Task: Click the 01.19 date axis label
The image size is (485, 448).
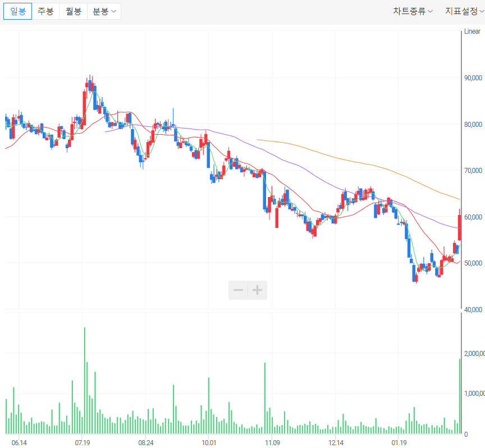Action: coord(399,443)
